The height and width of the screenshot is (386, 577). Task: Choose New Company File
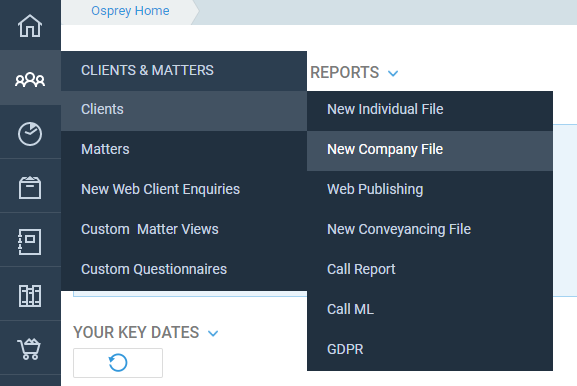coord(430,149)
